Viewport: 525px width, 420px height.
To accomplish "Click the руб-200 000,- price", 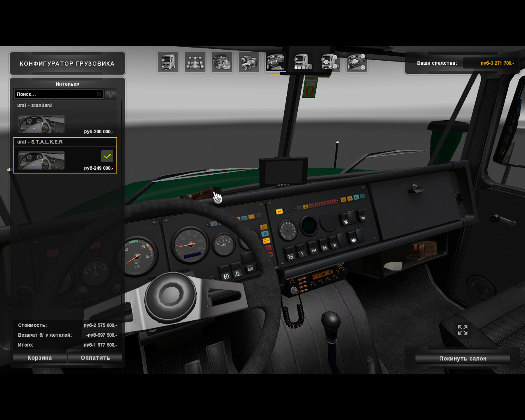I will pyautogui.click(x=98, y=132).
